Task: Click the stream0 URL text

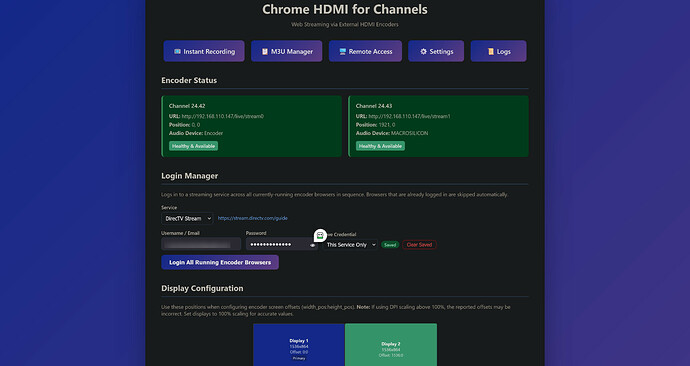Action: 223,116
